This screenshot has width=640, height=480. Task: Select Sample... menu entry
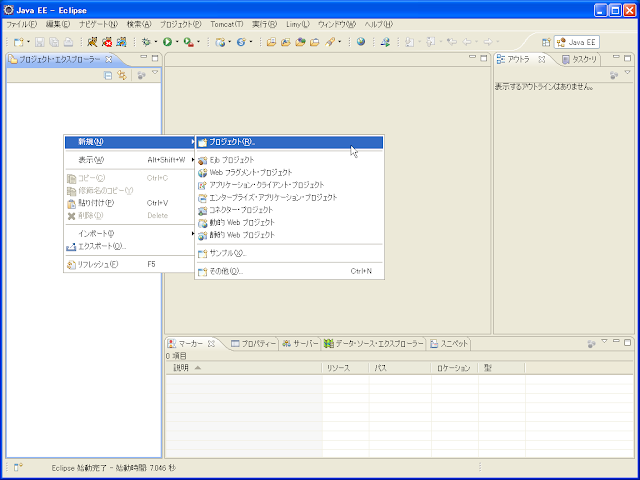(x=290, y=253)
